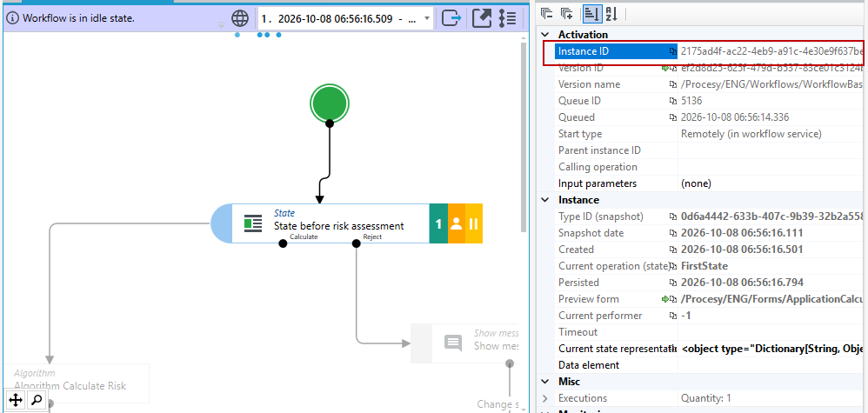Image resolution: width=868 pixels, height=413 pixels.
Task: Click the globe language icon in toolbar
Action: tap(240, 18)
